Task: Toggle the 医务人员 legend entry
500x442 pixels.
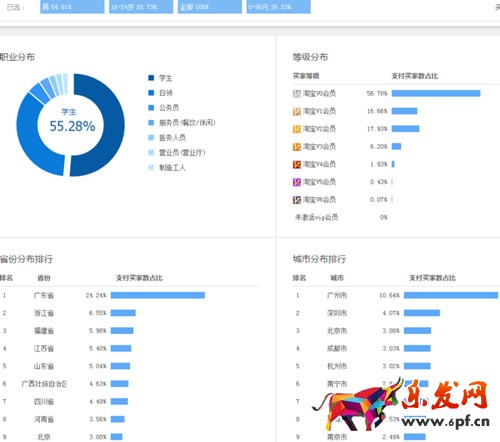Action: pos(167,137)
